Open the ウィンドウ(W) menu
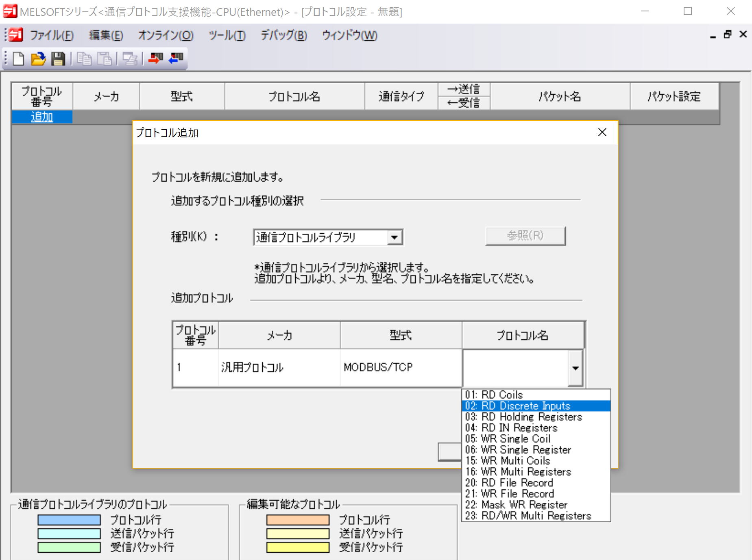Screen dimensions: 752x560 (349, 36)
